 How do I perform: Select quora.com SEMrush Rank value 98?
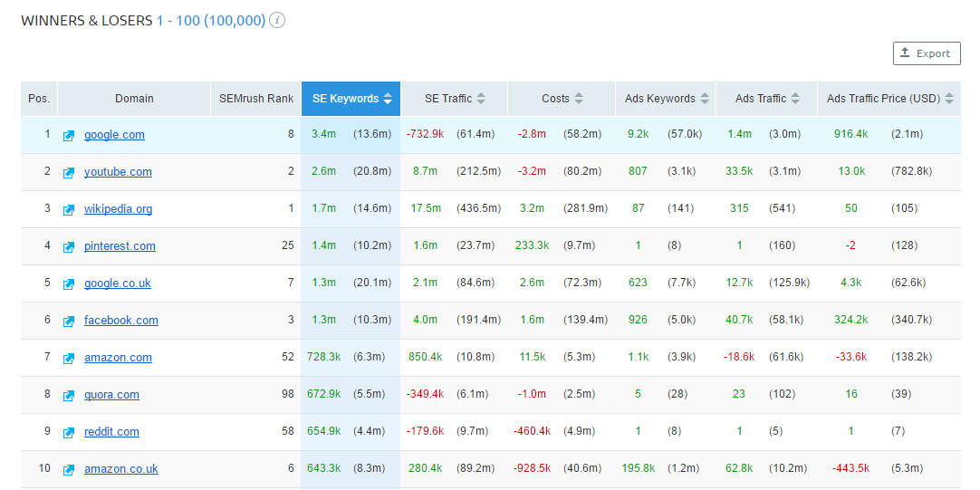point(287,395)
